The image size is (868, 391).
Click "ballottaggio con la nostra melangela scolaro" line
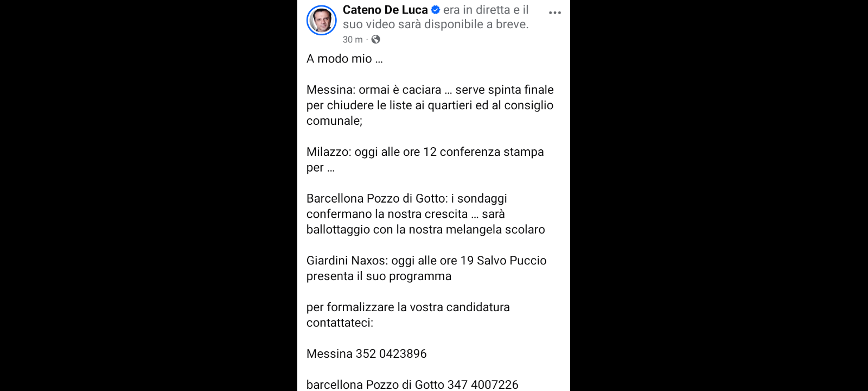coord(425,229)
